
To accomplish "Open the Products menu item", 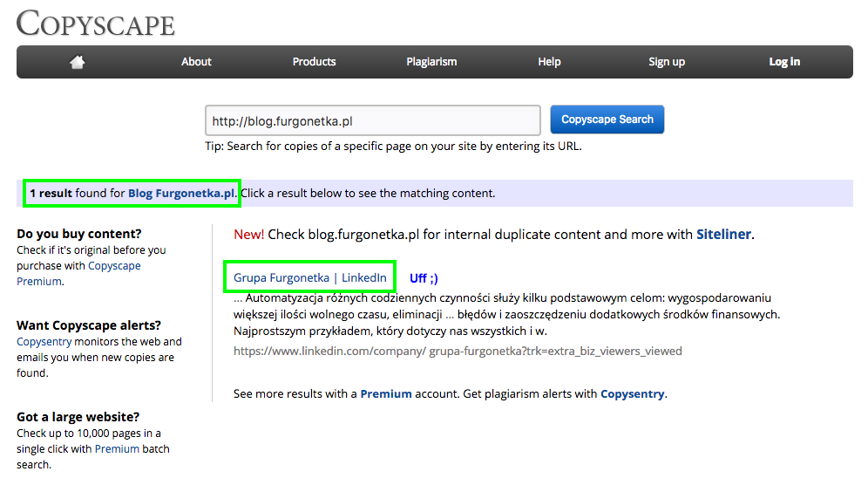I will 314,62.
